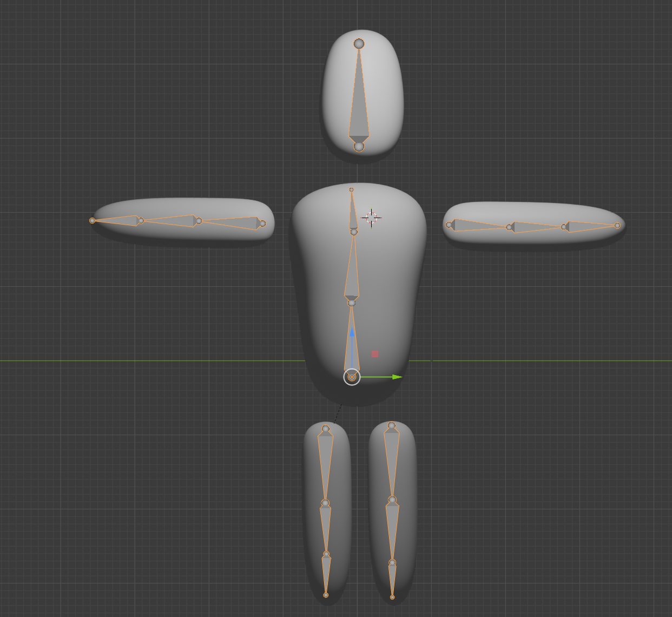Click the knee joint of the left-side leg
The width and height of the screenshot is (672, 617).
point(325,503)
